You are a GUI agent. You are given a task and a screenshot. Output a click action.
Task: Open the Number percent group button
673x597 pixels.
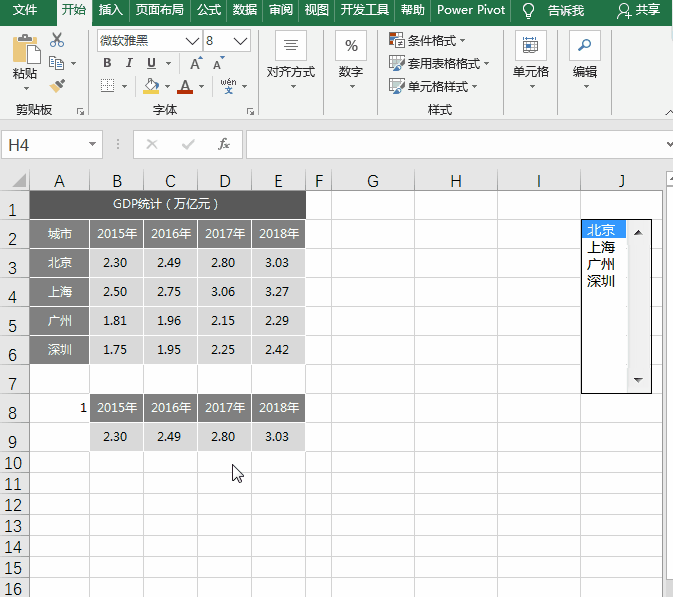coord(351,60)
